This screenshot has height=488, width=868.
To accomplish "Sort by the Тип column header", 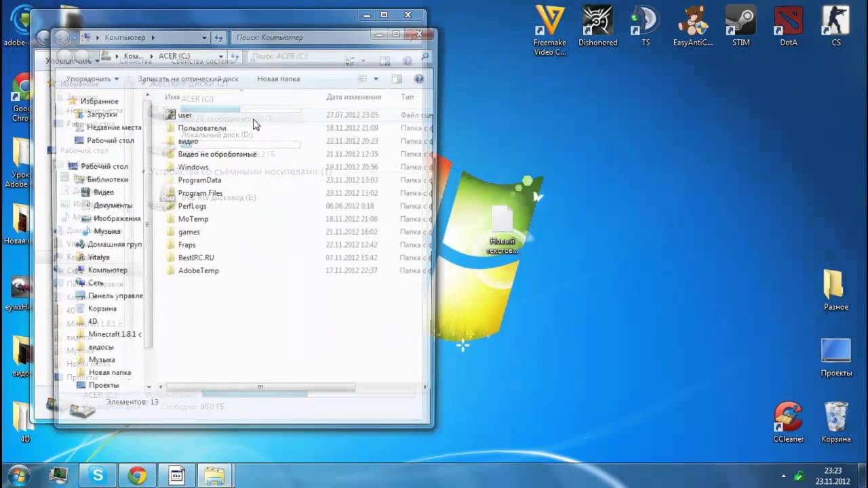I will click(408, 97).
